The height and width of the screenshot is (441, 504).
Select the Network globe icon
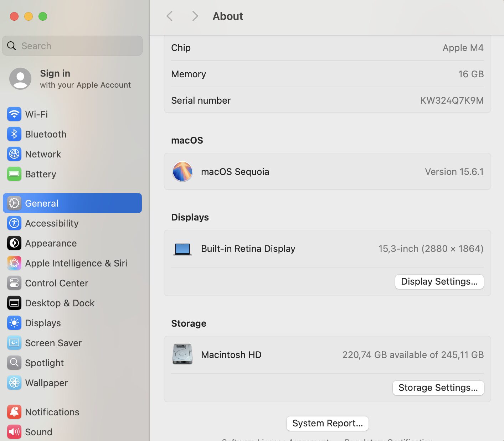pos(14,154)
